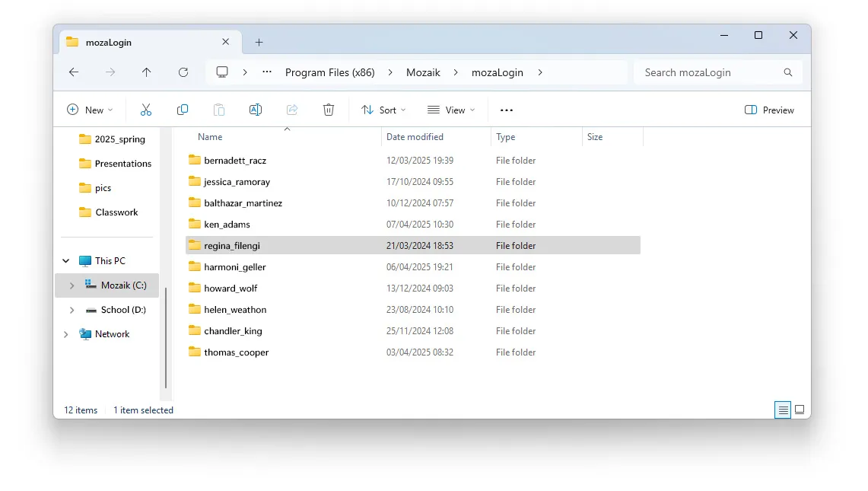868x491 pixels.
Task: Switch to details view layout icon
Action: [783, 410]
